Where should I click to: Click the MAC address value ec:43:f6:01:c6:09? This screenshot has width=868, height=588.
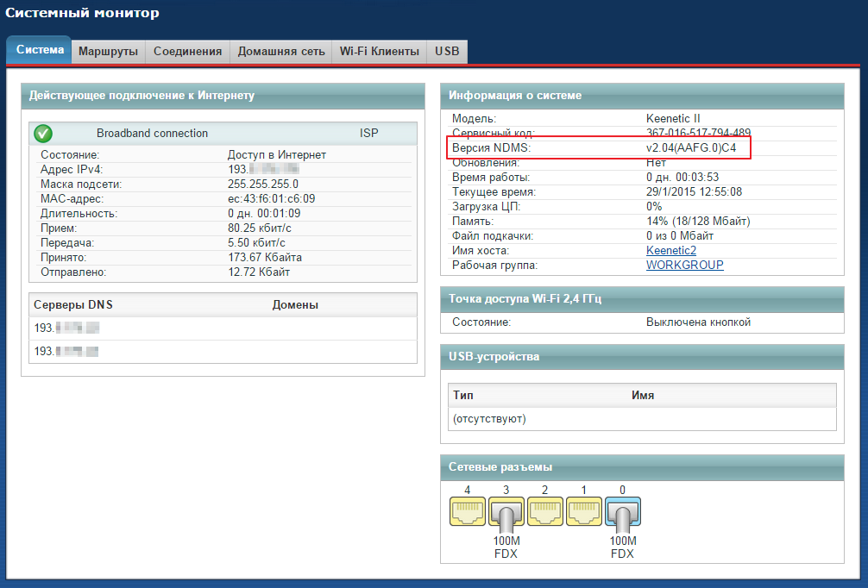[x=271, y=198]
